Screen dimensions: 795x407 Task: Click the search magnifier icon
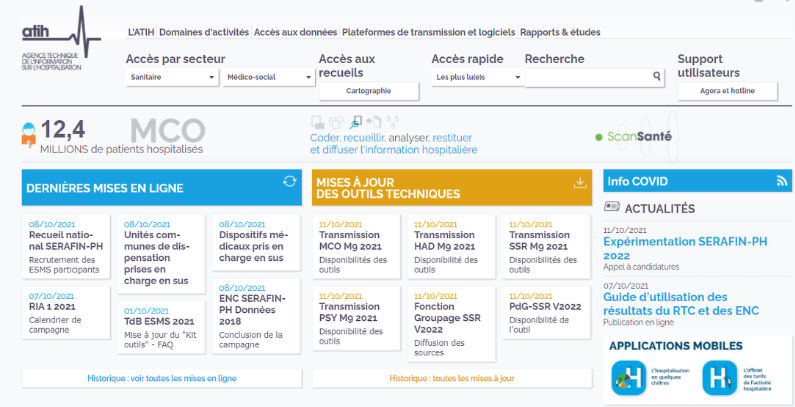point(657,76)
